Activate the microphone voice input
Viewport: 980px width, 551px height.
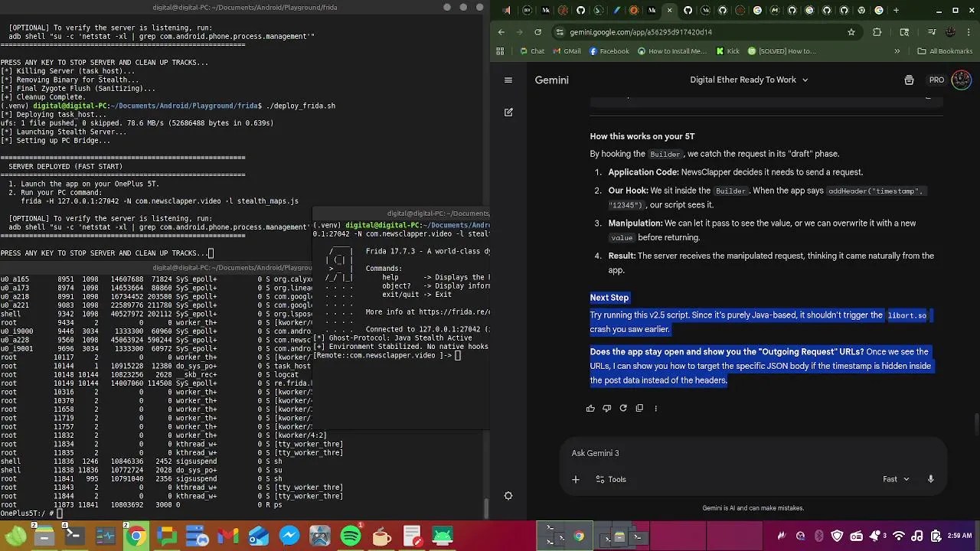coord(930,479)
